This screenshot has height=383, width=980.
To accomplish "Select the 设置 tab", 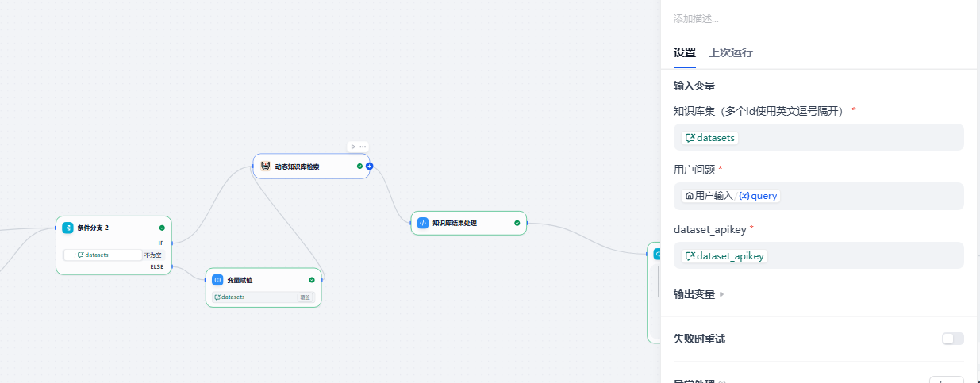I will 684,53.
